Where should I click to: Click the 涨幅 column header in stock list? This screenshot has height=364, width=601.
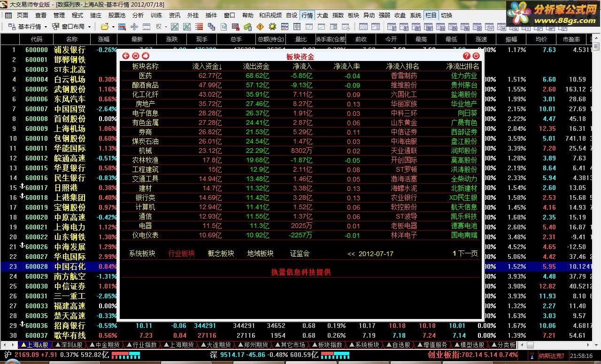[103, 39]
